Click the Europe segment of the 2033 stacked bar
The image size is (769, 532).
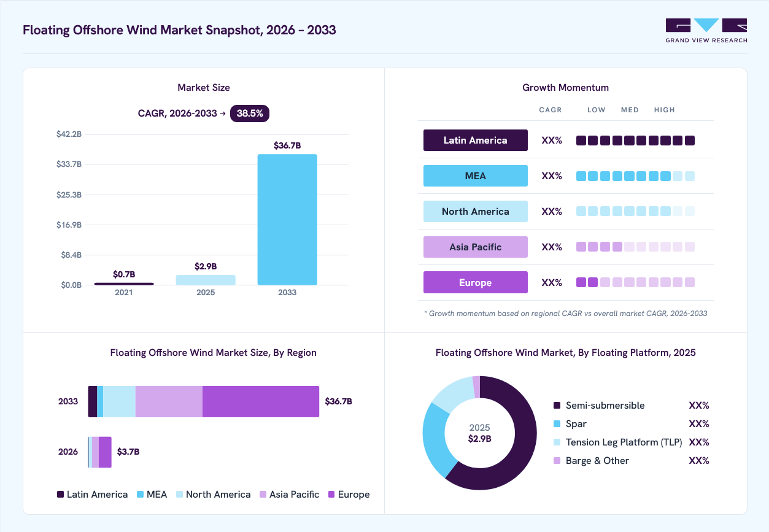click(x=261, y=401)
